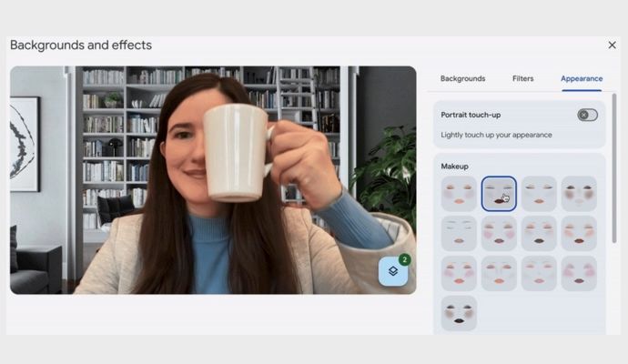
Task: Select the Appearance tab
Action: 581,79
